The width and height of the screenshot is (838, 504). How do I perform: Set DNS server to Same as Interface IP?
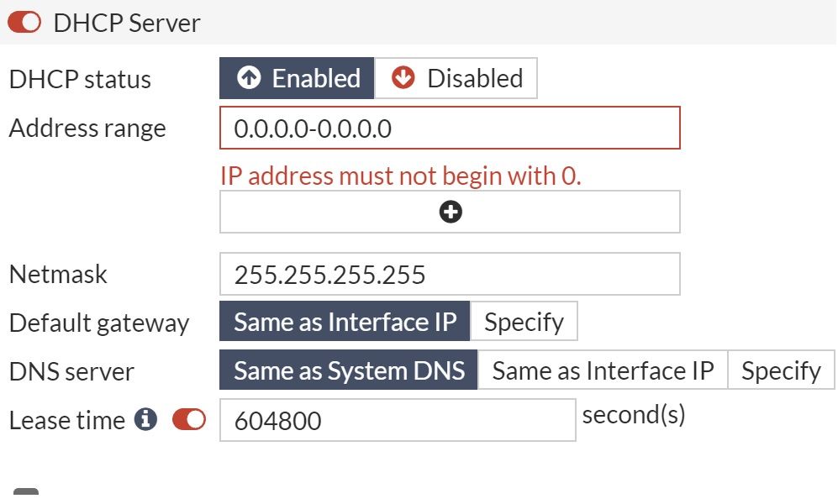point(603,371)
